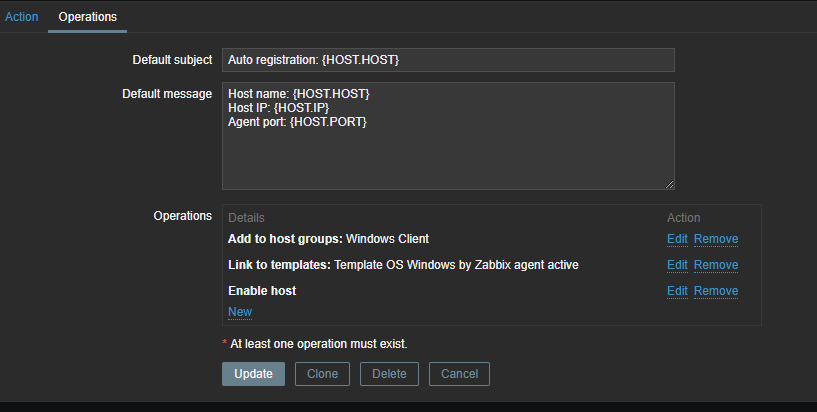Click the message textarea resize handle

[669, 184]
